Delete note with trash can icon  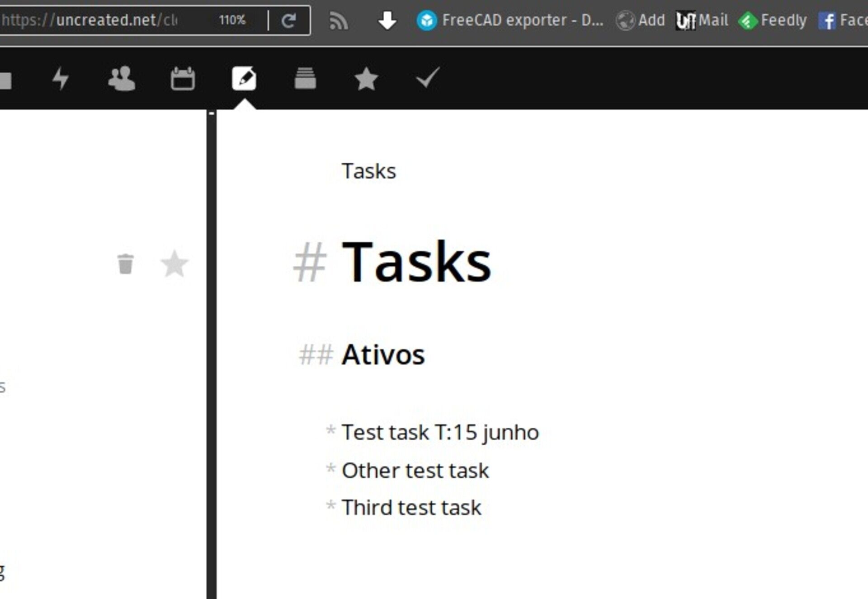(125, 264)
